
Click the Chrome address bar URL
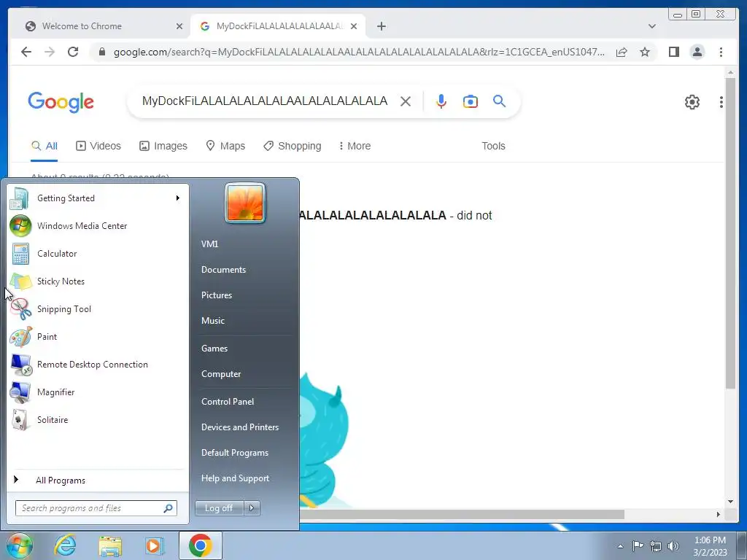359,52
